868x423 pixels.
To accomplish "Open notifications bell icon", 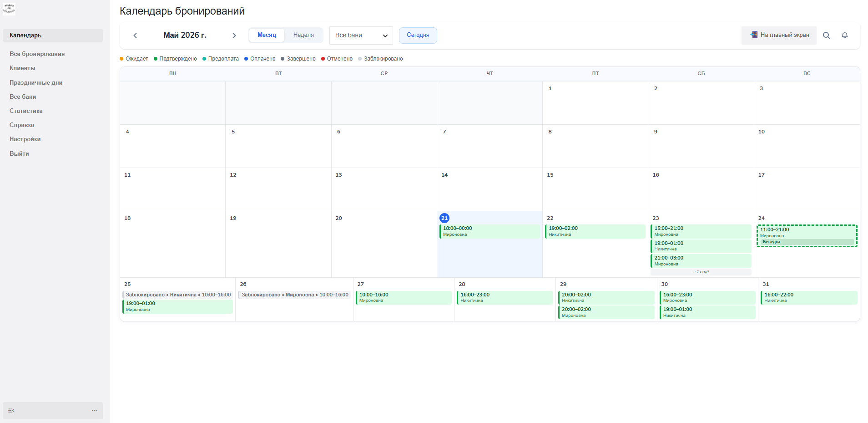I will point(845,36).
